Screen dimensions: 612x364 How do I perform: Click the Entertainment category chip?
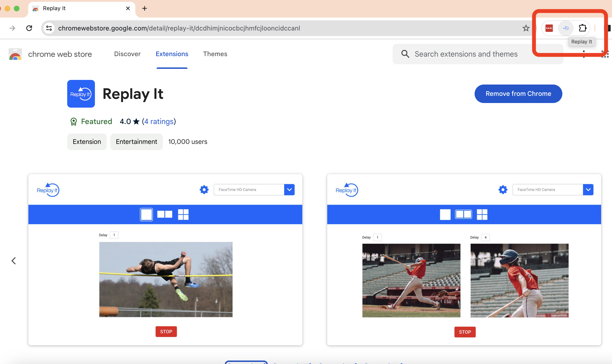(136, 142)
